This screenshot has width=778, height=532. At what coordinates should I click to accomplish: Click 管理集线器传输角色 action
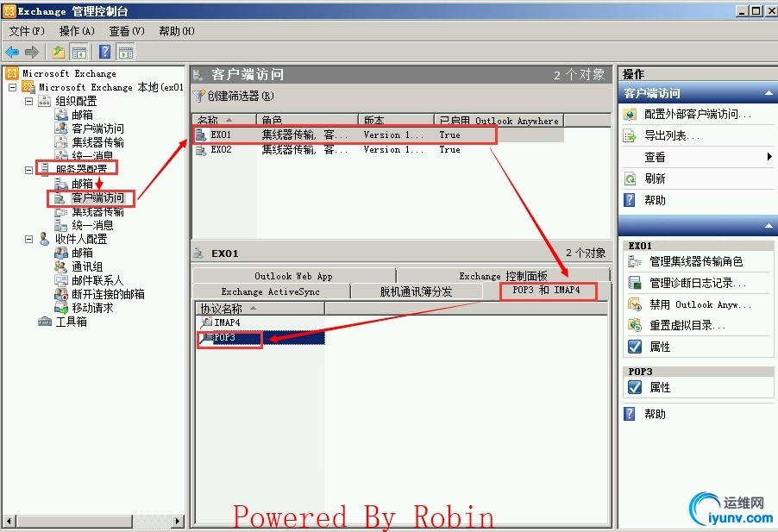point(696,261)
